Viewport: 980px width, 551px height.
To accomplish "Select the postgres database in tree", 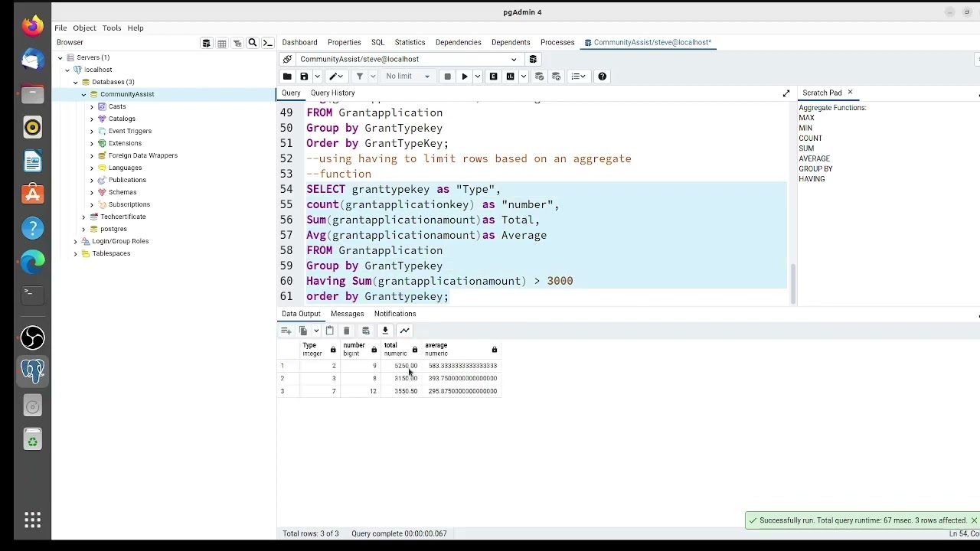I will 113,229.
